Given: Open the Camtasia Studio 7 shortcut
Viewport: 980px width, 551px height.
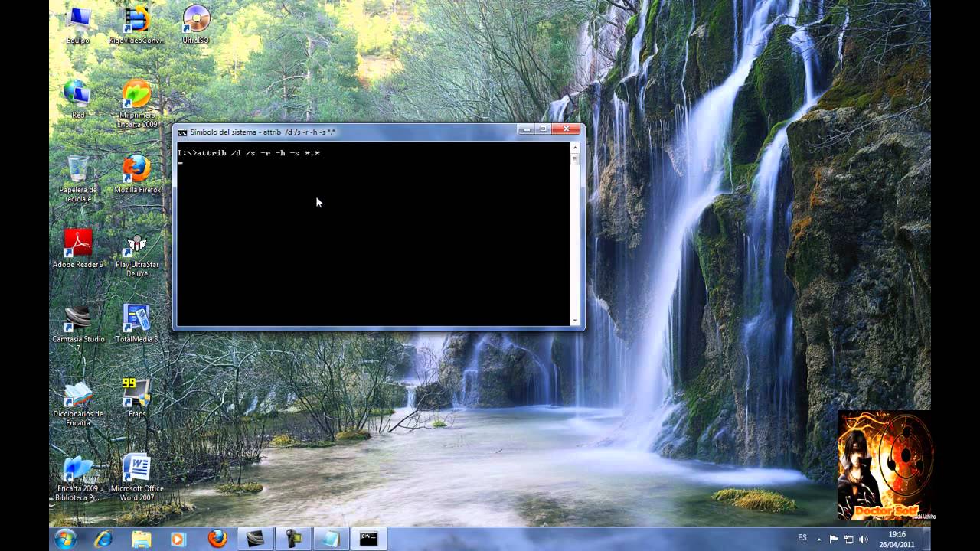Looking at the screenshot, I should [77, 328].
